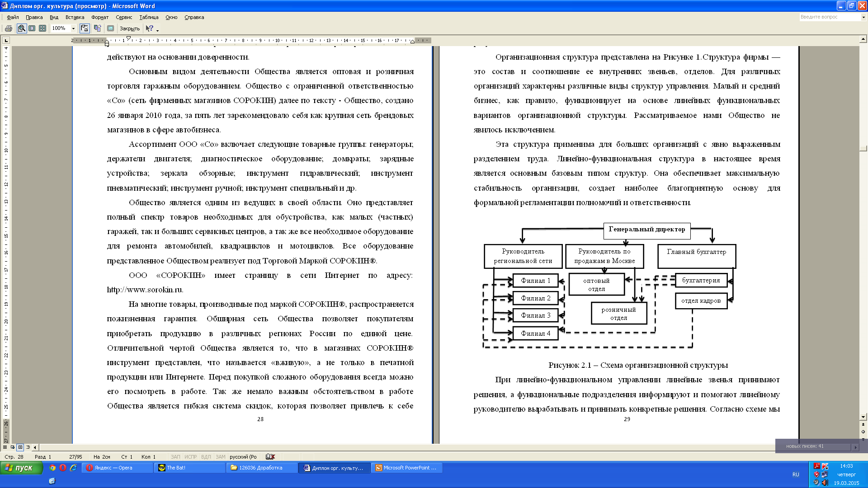Open the Вставка menu
The width and height of the screenshot is (868, 488).
point(75,17)
